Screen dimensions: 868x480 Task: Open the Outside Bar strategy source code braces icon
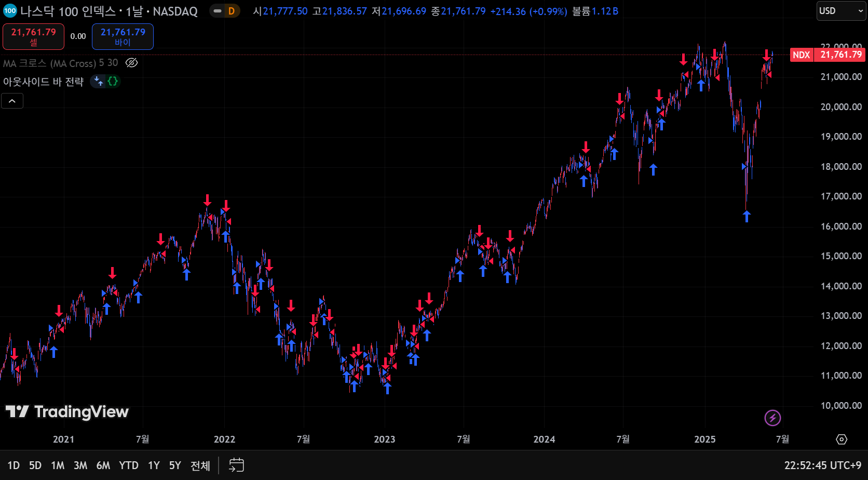pyautogui.click(x=113, y=81)
